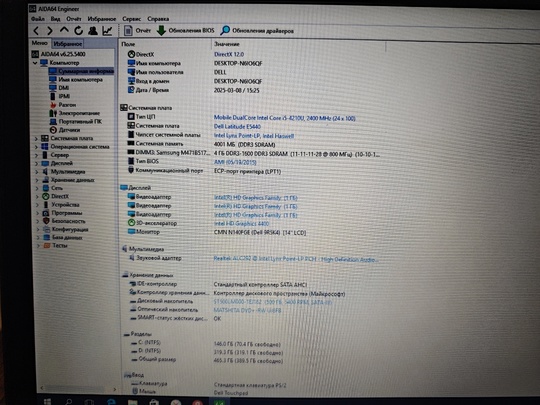Open the Файл menu
540x405 pixels.
click(x=38, y=19)
